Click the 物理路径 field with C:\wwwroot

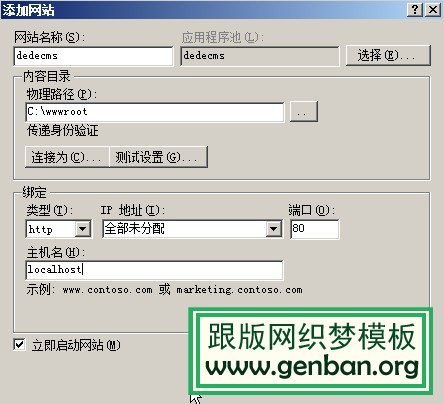pyautogui.click(x=155, y=112)
